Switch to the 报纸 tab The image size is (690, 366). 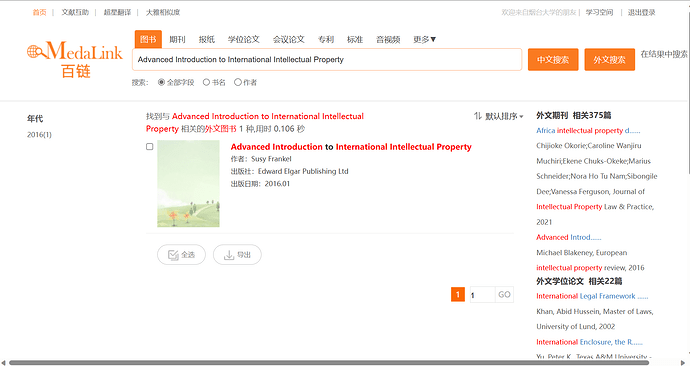click(x=207, y=39)
